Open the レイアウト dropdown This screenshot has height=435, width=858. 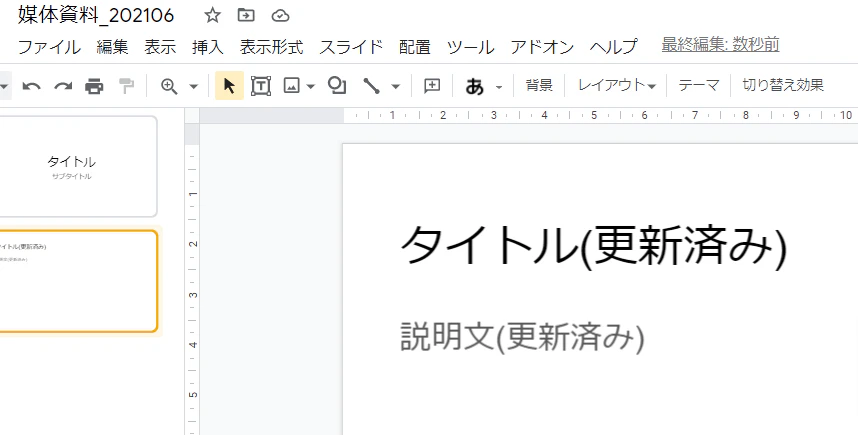coord(617,85)
